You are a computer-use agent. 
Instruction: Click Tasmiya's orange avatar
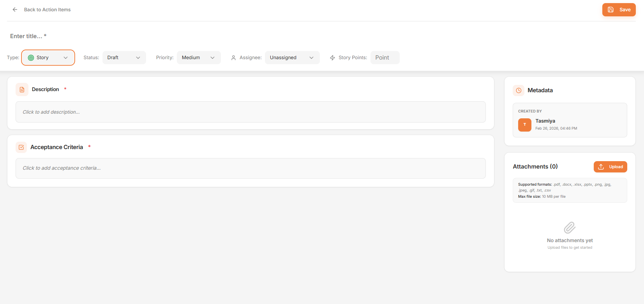524,125
